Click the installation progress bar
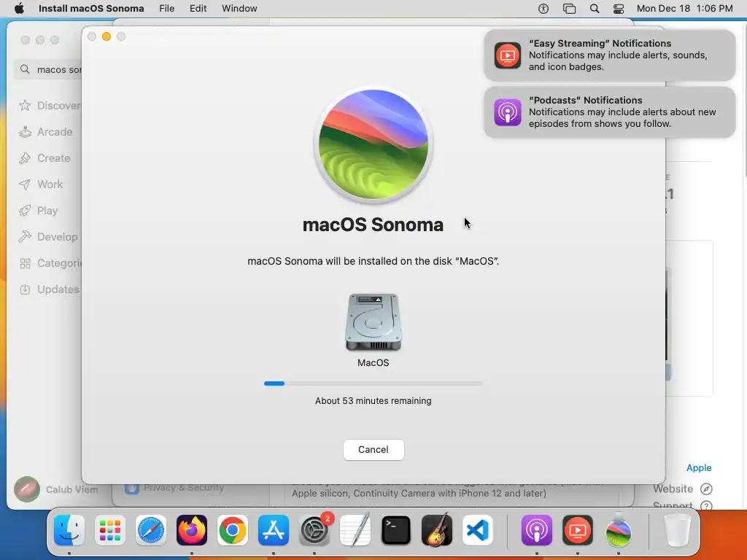Screen dimensions: 747x560 pyautogui.click(x=373, y=384)
